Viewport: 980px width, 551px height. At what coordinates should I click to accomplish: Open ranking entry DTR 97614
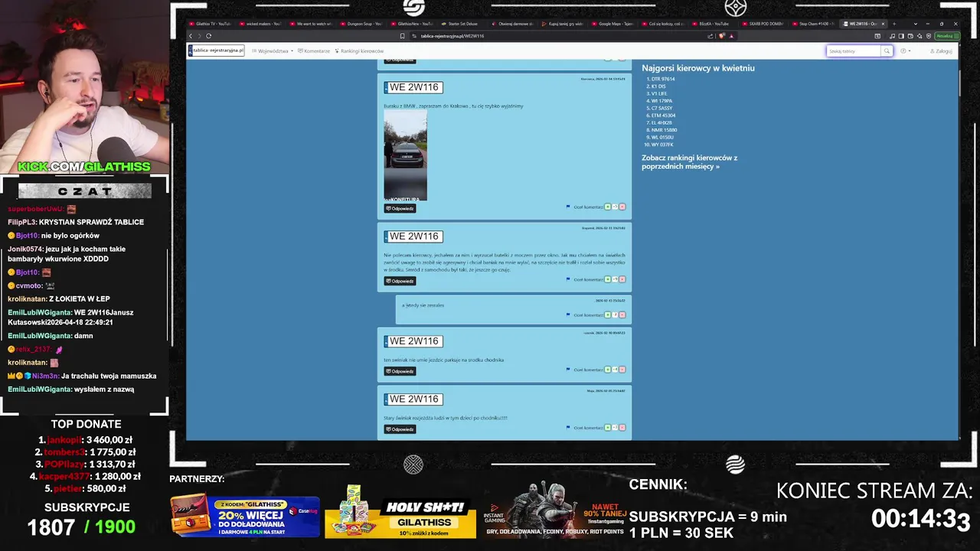coord(663,79)
